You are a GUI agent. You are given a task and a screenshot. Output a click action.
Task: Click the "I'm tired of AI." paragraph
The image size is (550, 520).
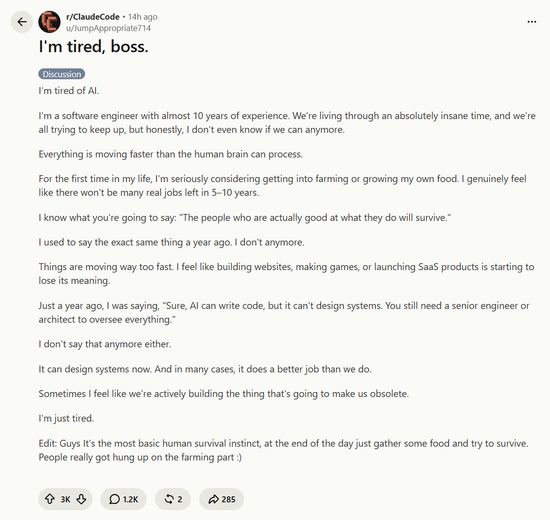click(69, 91)
